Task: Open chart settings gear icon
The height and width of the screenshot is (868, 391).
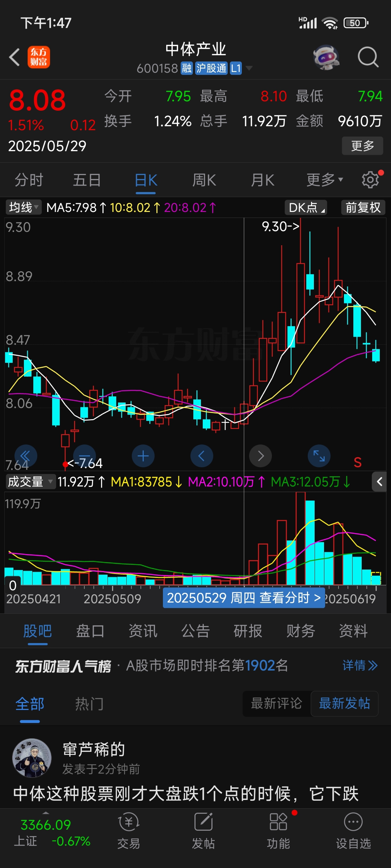Action: (370, 180)
